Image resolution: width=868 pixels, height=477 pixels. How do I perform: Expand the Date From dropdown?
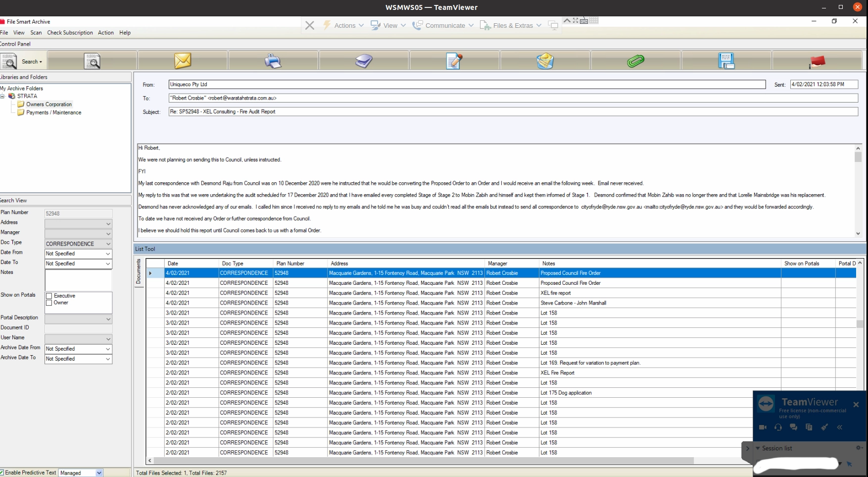point(108,254)
